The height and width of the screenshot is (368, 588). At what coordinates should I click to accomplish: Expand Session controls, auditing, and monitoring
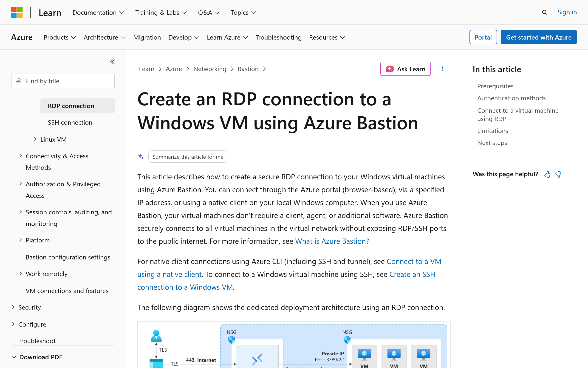click(21, 212)
